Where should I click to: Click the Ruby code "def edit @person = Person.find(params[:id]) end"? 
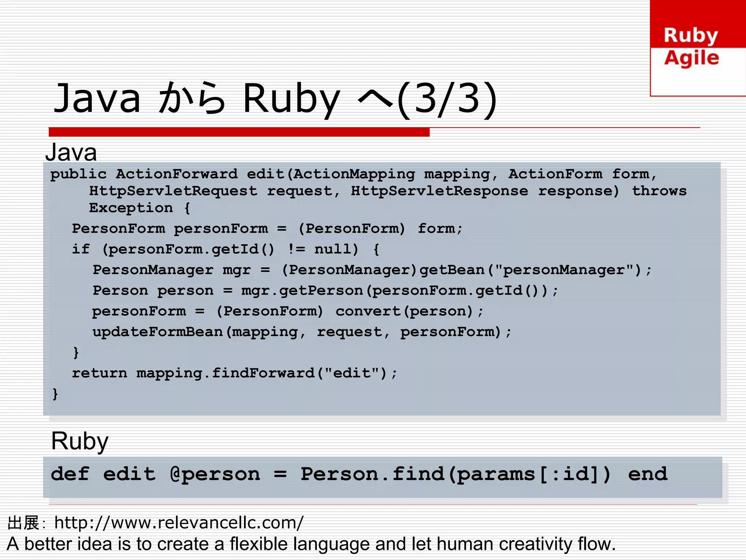click(x=359, y=474)
